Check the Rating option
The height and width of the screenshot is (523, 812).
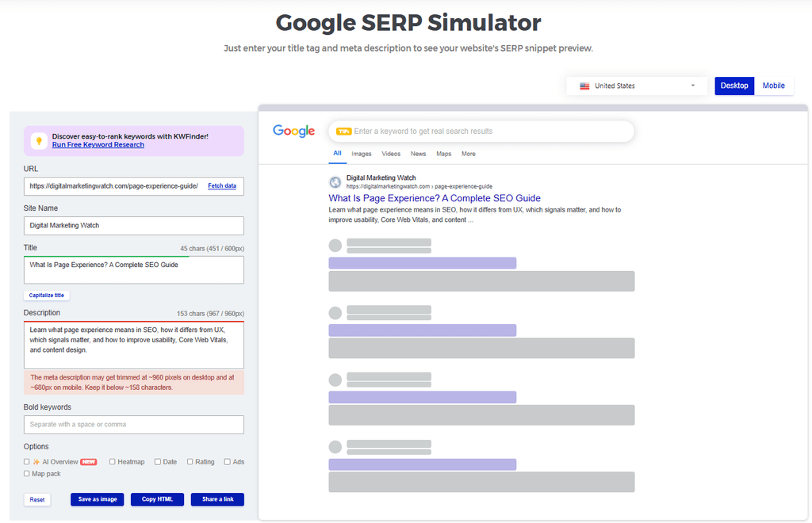(190, 461)
